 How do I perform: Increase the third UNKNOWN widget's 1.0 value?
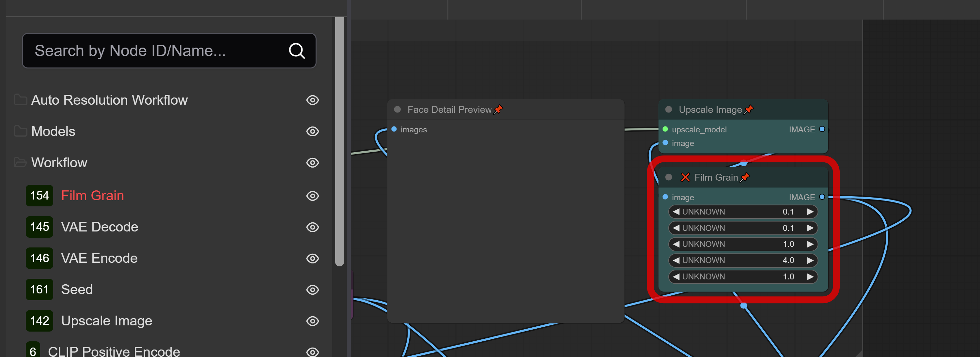[x=810, y=244]
